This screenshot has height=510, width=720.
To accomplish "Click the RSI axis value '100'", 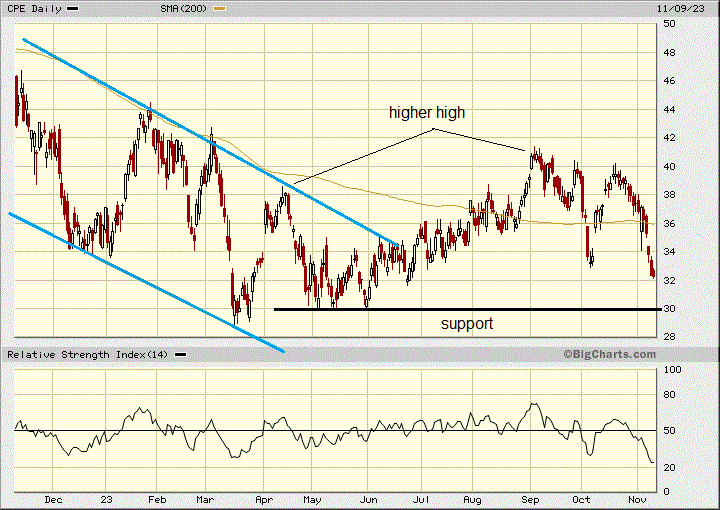I will [x=673, y=370].
